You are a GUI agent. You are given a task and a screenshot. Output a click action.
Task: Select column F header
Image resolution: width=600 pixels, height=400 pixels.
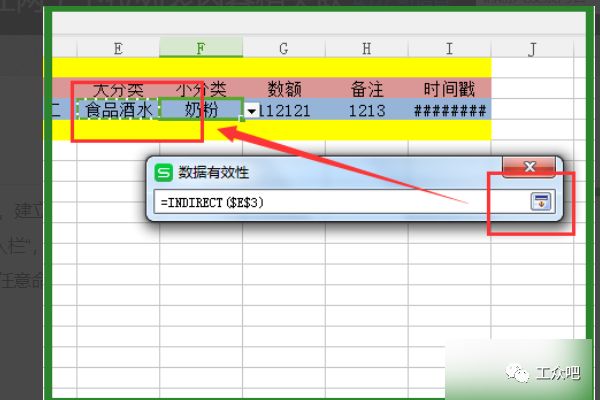tap(200, 48)
